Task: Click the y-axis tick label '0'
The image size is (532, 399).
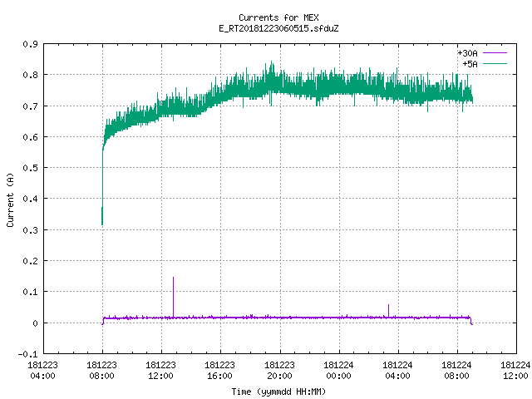Action: [35, 323]
